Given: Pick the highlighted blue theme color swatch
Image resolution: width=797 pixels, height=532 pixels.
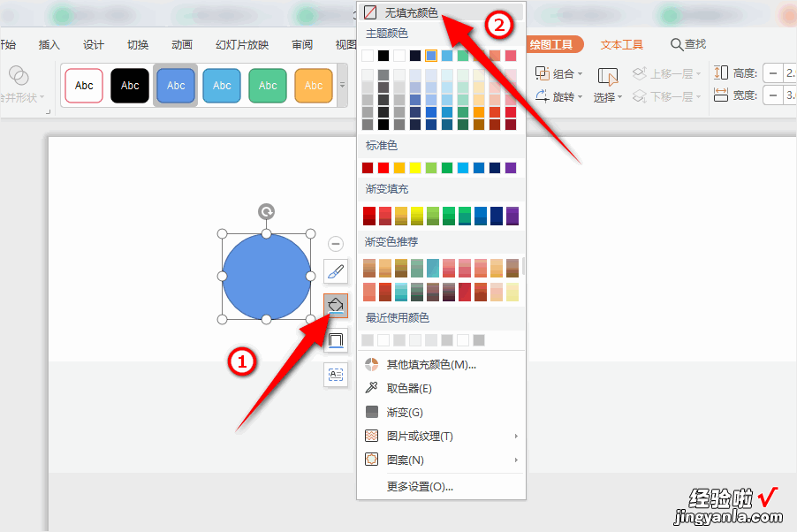Looking at the screenshot, I should tap(431, 56).
